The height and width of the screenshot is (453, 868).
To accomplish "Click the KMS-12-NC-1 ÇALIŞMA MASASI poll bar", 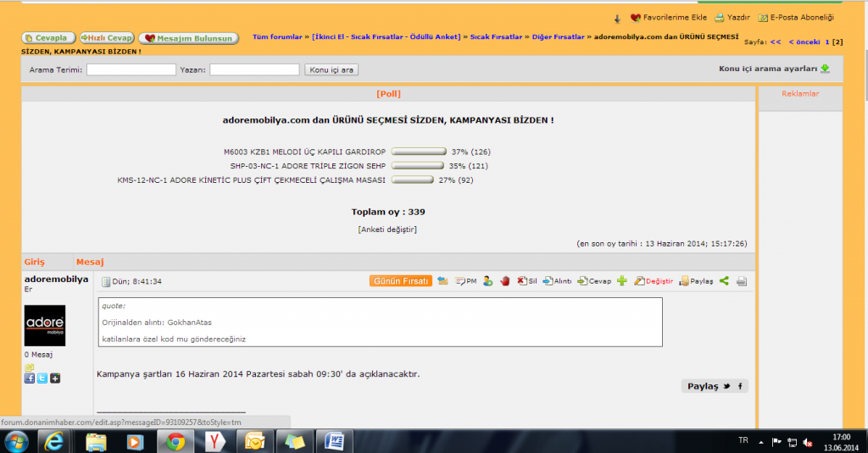I will point(413,180).
